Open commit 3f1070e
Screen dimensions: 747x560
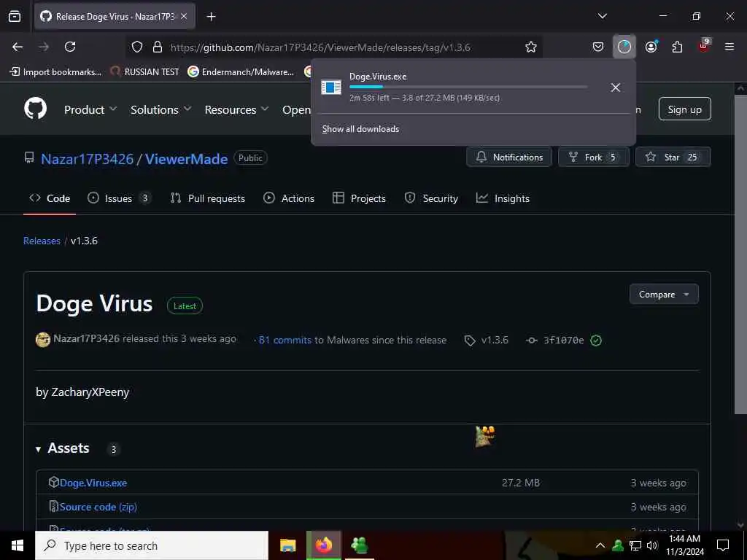pyautogui.click(x=564, y=340)
